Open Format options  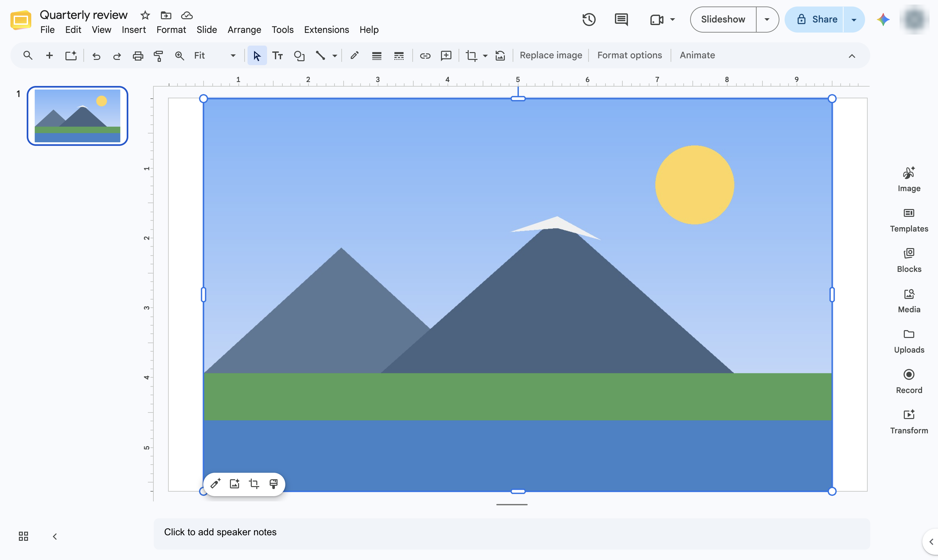629,55
